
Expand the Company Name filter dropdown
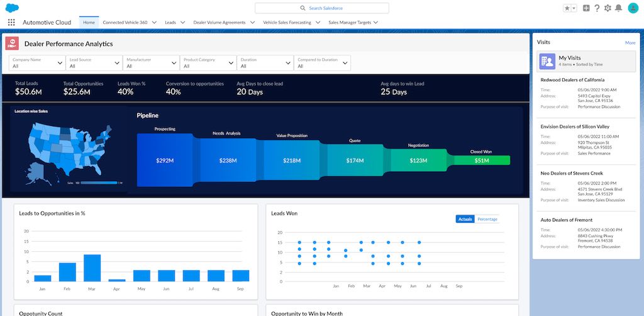(x=37, y=63)
